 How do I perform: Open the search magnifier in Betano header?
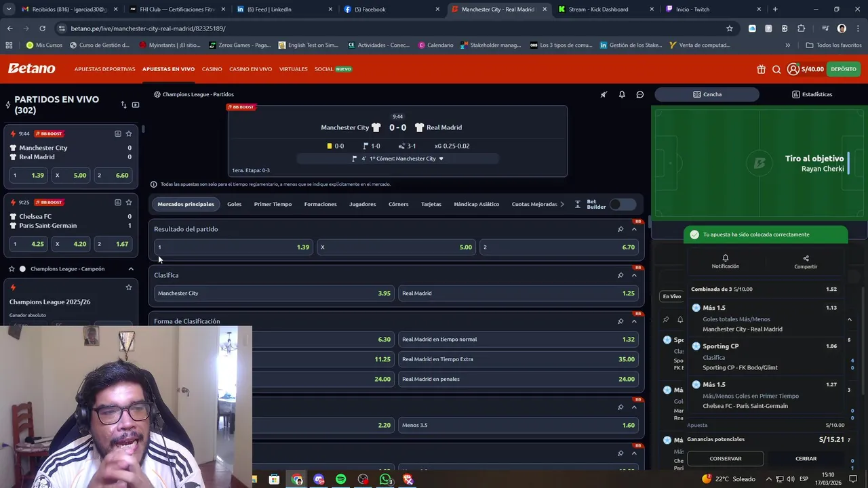(x=776, y=69)
